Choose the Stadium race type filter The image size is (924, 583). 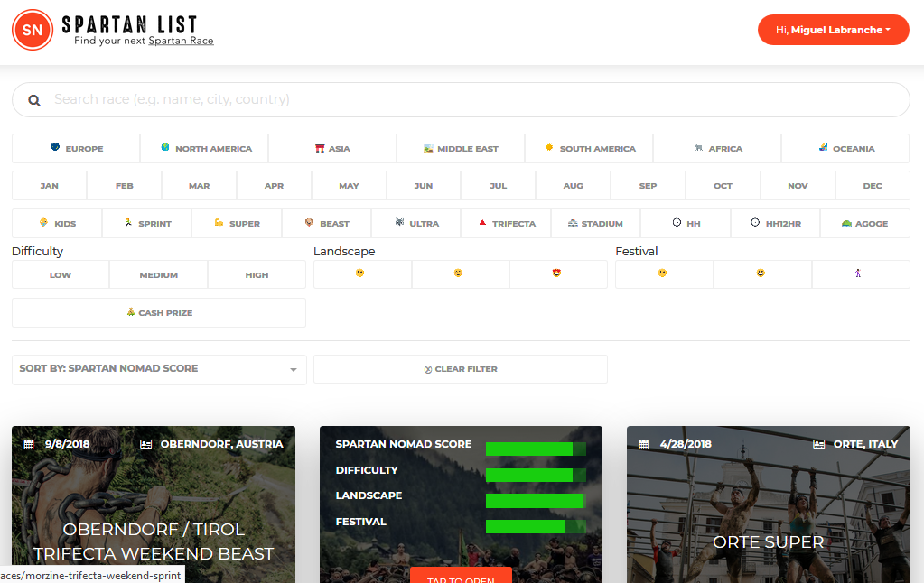(595, 224)
